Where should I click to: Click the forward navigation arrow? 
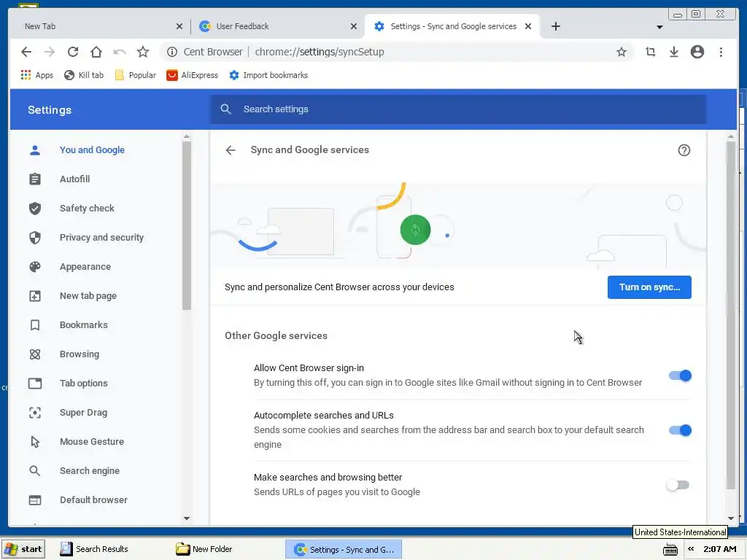tap(50, 52)
